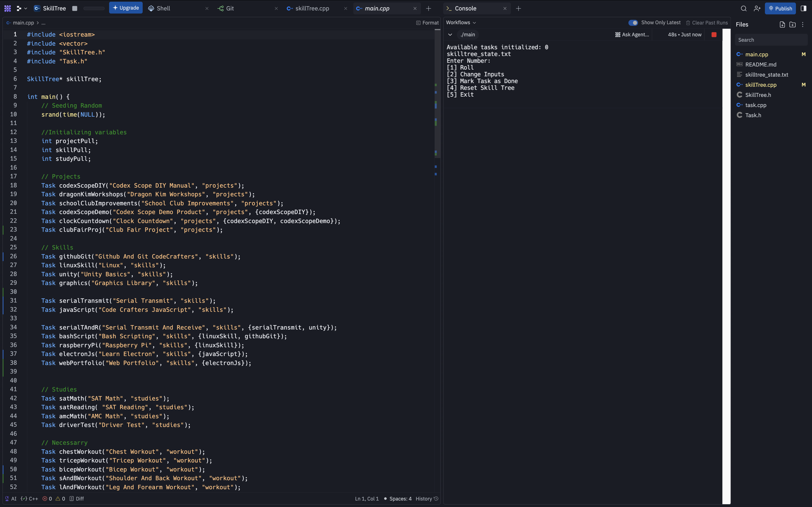This screenshot has height=507, width=812.
Task: Collapse the ./main run chevron
Action: pos(450,35)
